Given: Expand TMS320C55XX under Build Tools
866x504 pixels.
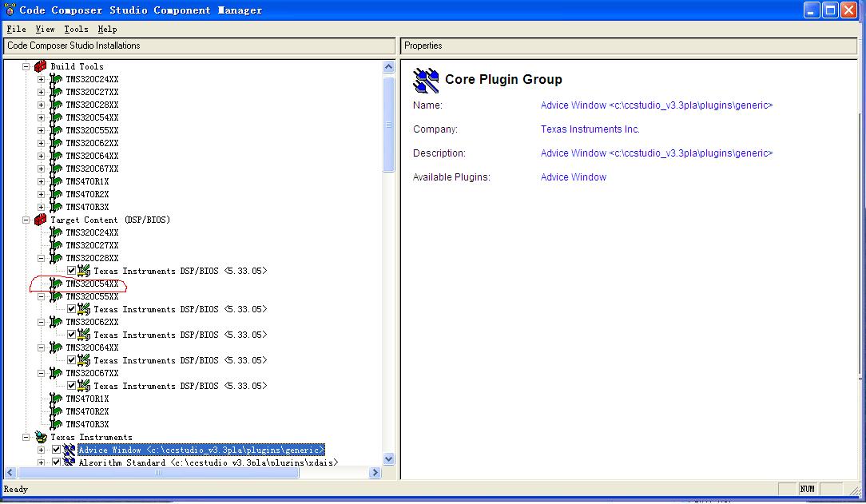Looking at the screenshot, I should (41, 130).
